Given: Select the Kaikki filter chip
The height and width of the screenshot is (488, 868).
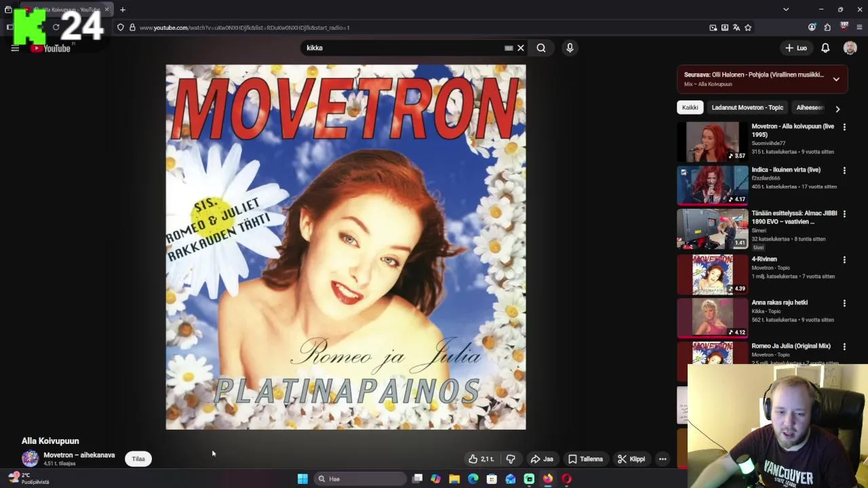Looking at the screenshot, I should coord(690,107).
